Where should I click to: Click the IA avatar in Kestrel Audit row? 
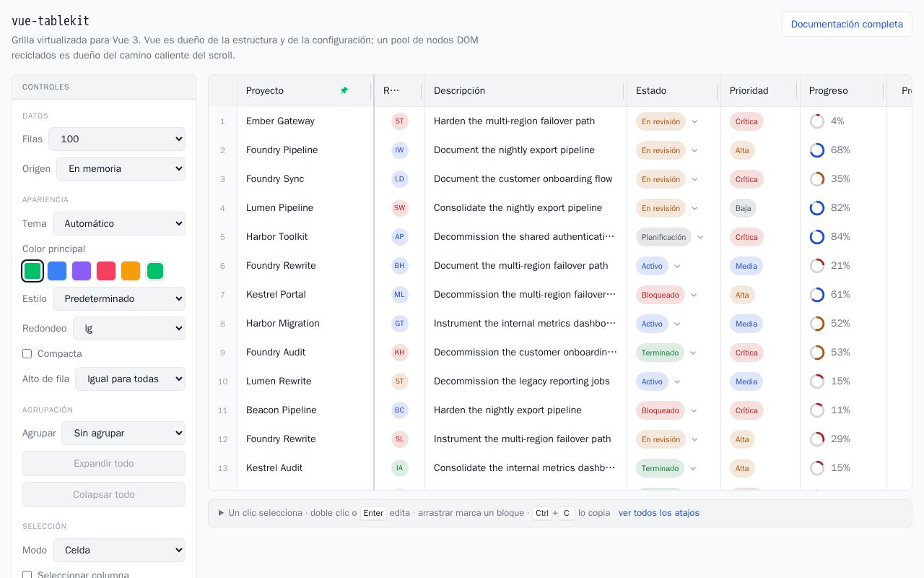point(399,468)
